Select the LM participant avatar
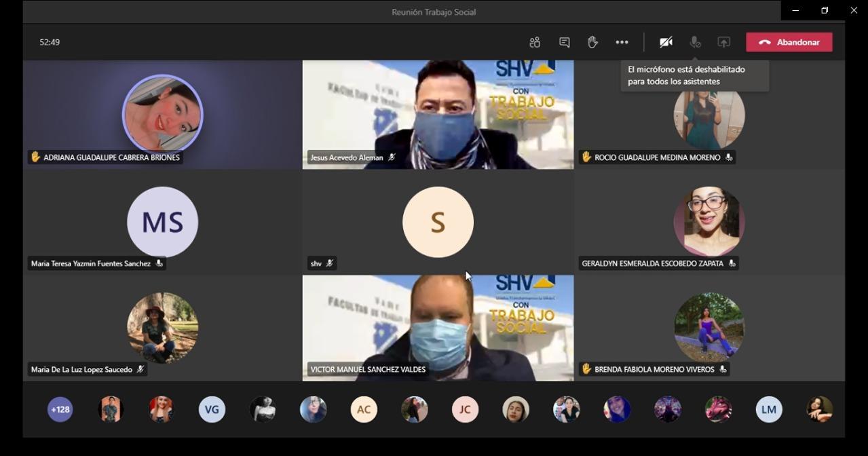The image size is (868, 456). pyautogui.click(x=768, y=409)
